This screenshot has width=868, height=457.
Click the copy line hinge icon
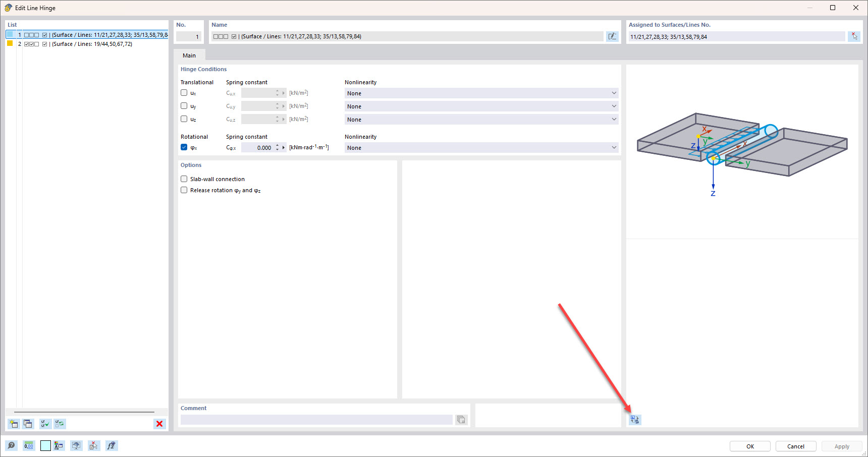click(x=28, y=424)
